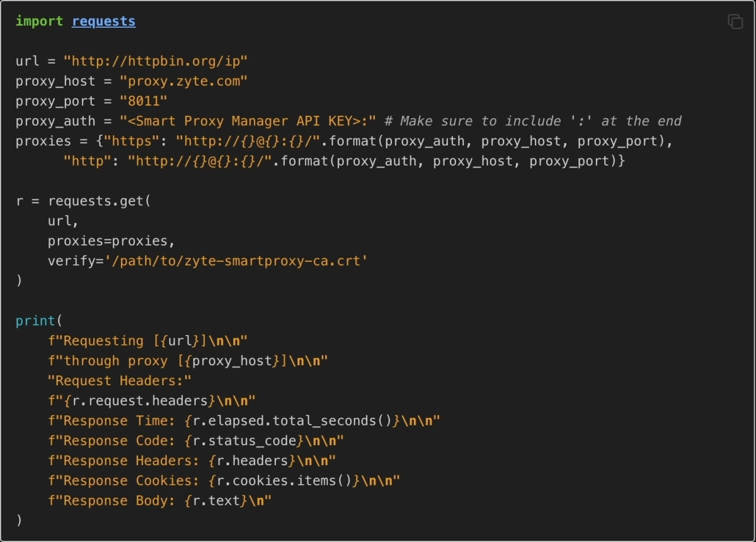Click the "Request Headers:" string
Image resolution: width=756 pixels, height=542 pixels.
pos(119,381)
